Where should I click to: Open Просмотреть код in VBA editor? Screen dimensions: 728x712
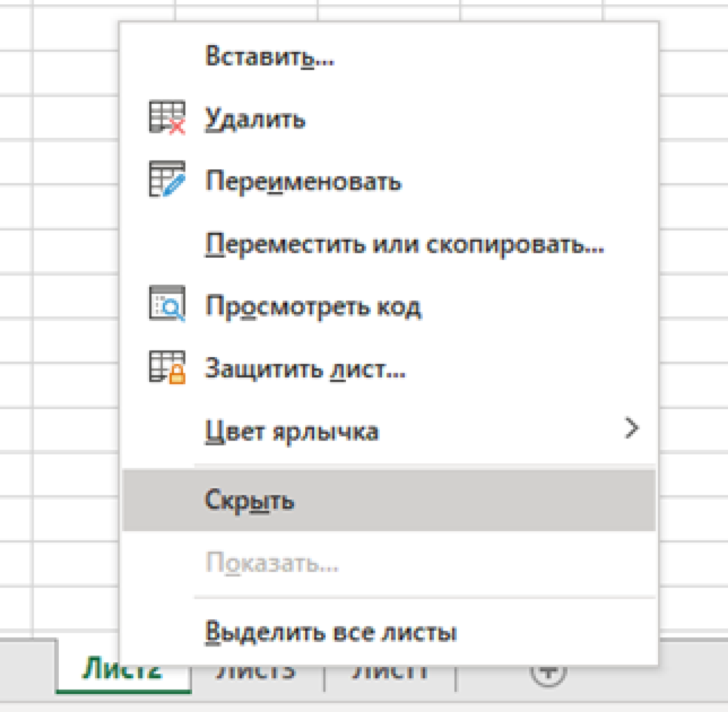[x=314, y=306]
